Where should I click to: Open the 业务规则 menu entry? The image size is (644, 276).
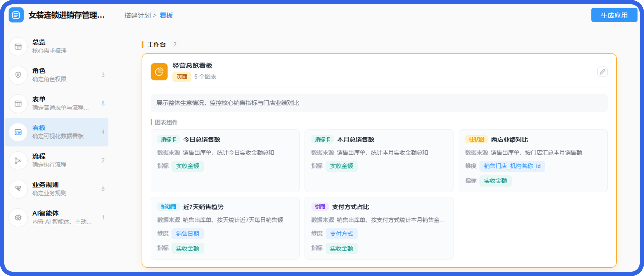[57, 189]
